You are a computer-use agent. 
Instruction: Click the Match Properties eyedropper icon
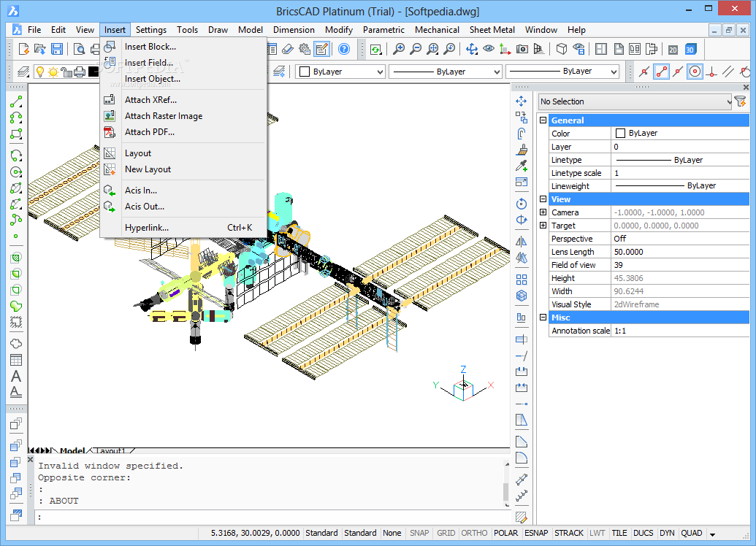522,166
